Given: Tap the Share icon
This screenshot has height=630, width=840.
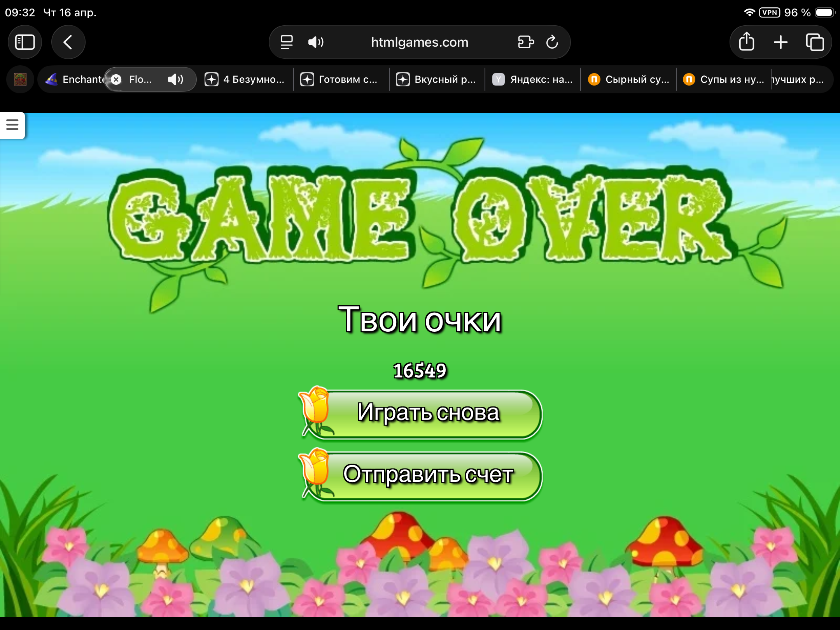Looking at the screenshot, I should pyautogui.click(x=746, y=42).
